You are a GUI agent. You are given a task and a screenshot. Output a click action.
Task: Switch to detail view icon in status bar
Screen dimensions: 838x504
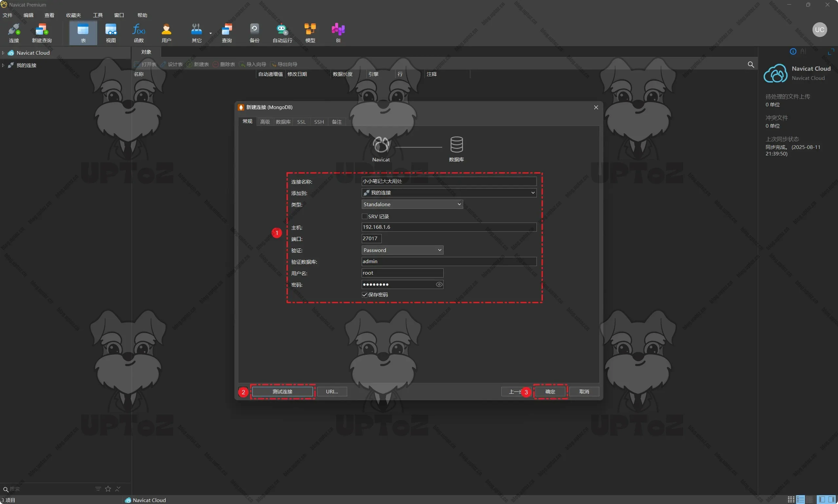[810, 500]
